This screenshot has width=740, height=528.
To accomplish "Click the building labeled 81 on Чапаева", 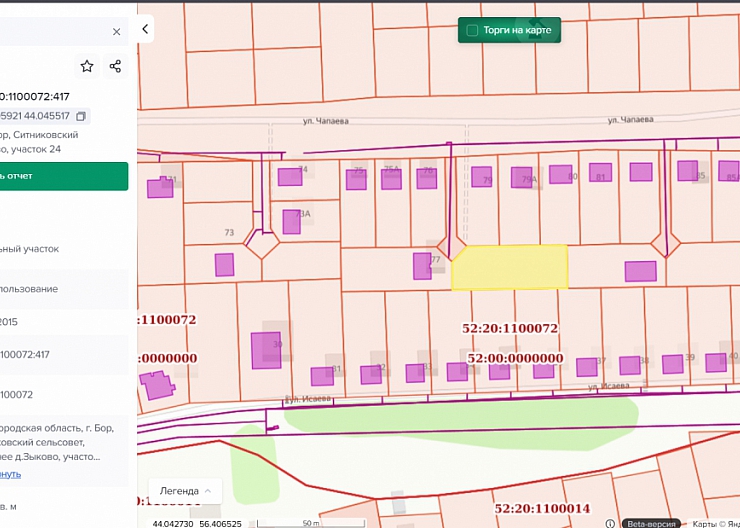I will pyautogui.click(x=600, y=172).
